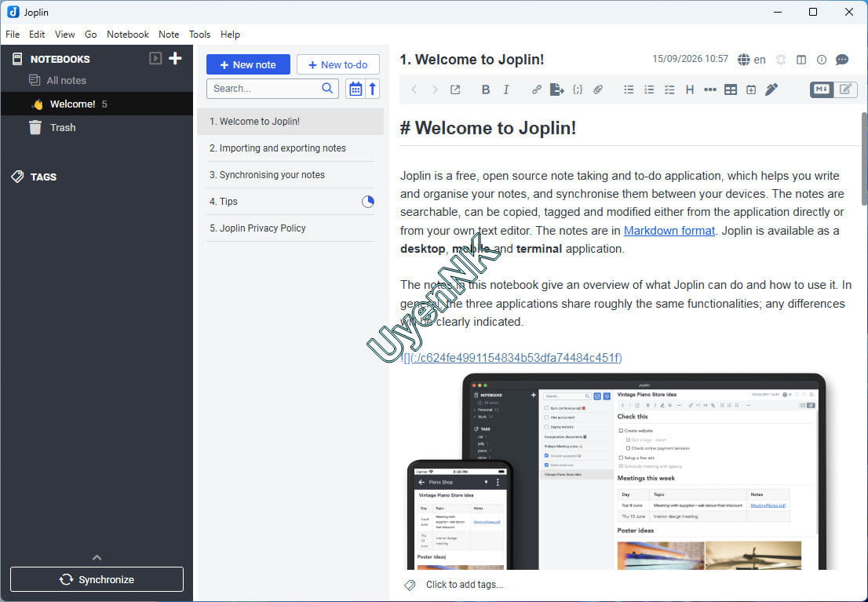The image size is (868, 602).
Task: Toggle editor layout split view icon
Action: pos(801,60)
